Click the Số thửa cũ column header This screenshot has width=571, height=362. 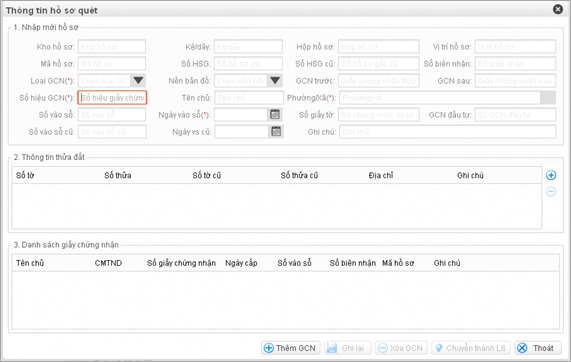(x=299, y=175)
